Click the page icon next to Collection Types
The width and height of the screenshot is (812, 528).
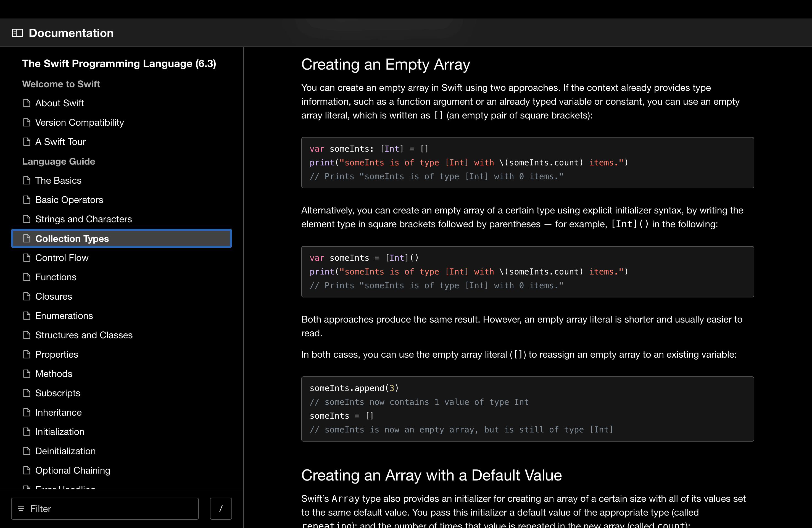click(x=27, y=238)
